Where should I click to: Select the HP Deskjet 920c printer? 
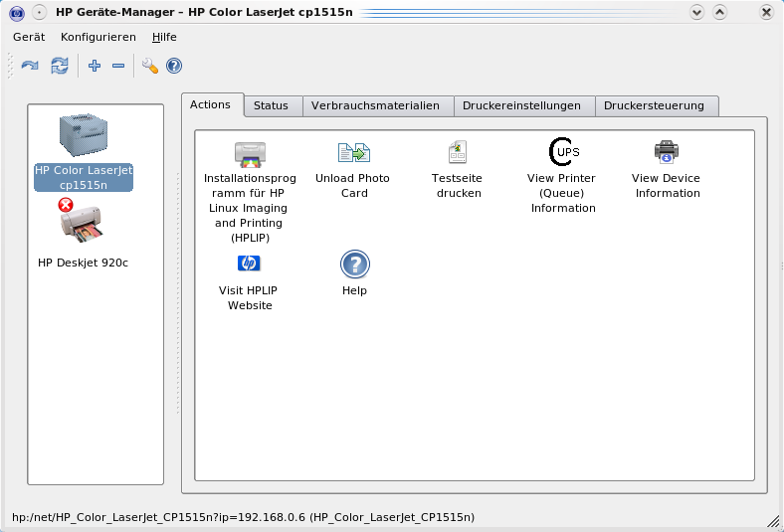(83, 234)
